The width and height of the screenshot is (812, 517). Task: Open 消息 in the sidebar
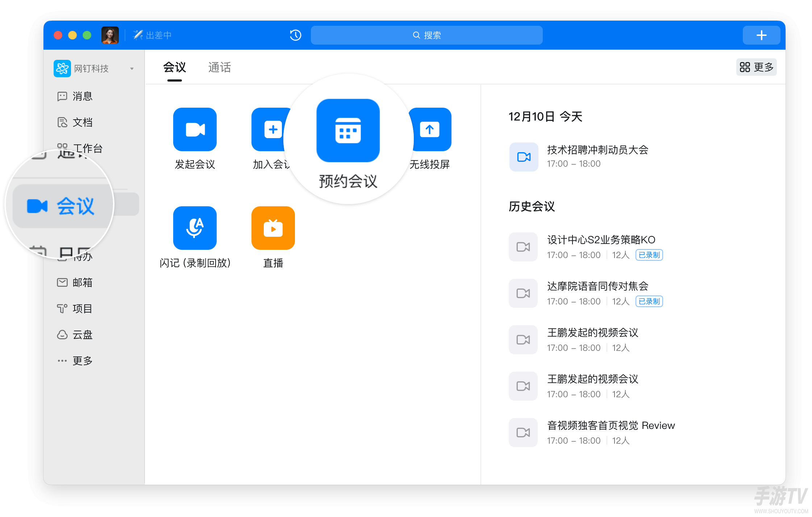click(x=75, y=96)
